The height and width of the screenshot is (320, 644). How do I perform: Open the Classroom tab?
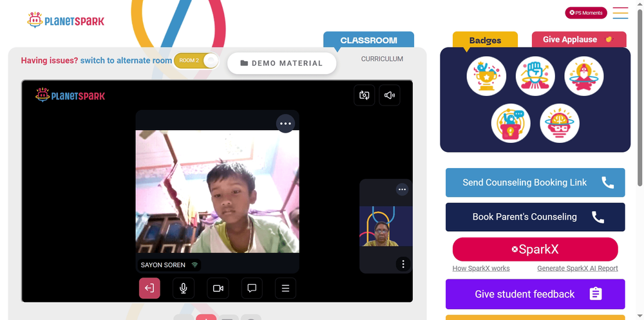[x=368, y=41]
